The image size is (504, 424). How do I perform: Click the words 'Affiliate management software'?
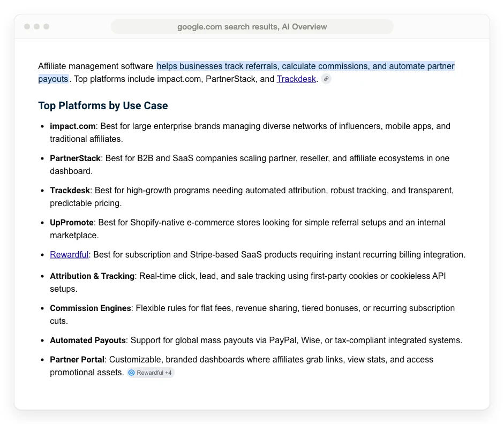pos(95,66)
